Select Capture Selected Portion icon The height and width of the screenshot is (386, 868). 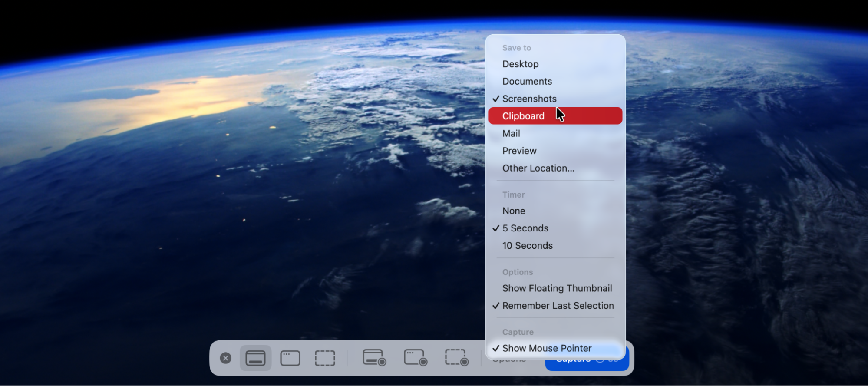coord(325,358)
